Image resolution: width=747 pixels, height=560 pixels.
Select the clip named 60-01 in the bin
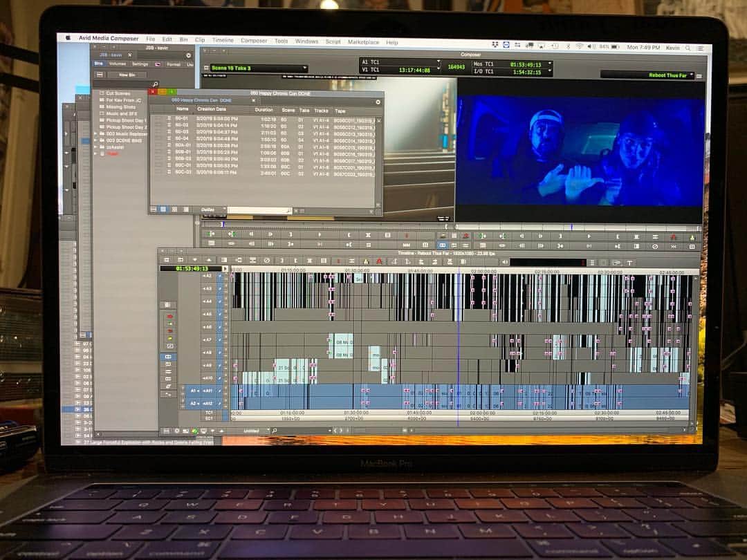tap(181, 118)
